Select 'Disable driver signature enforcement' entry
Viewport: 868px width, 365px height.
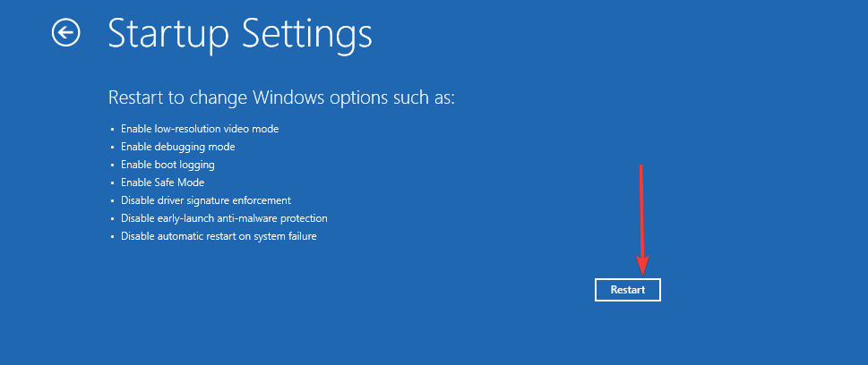pyautogui.click(x=206, y=200)
